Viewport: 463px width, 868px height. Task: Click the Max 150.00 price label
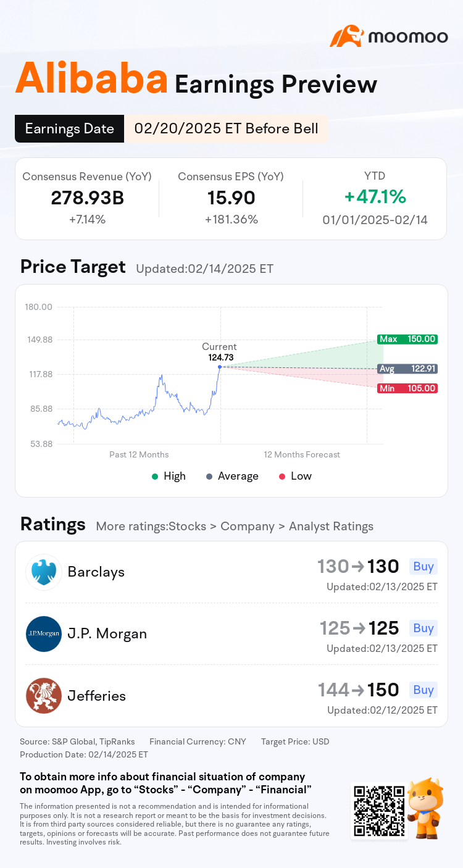(407, 339)
